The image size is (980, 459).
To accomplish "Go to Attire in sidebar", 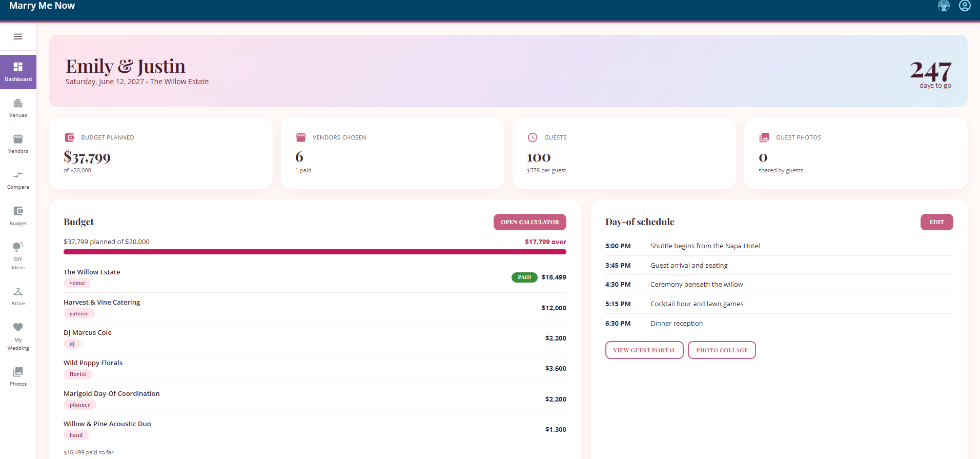I will [x=18, y=296].
